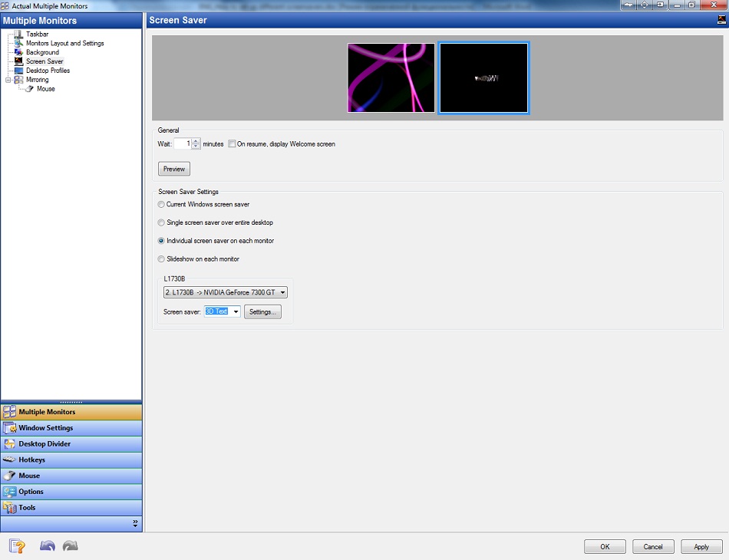Viewport: 729px width, 560px height.
Task: Decrease the Wait minutes spinner
Action: (x=196, y=147)
